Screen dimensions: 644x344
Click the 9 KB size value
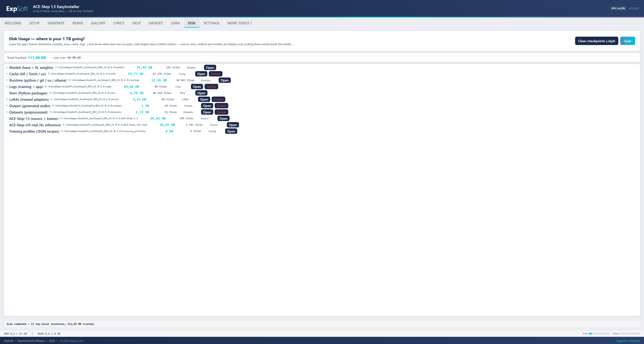[169, 131]
